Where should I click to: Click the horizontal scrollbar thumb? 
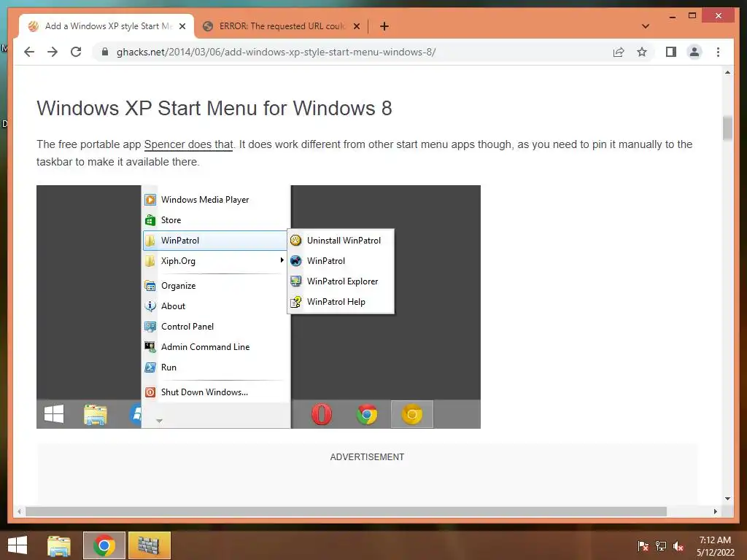[x=346, y=511]
